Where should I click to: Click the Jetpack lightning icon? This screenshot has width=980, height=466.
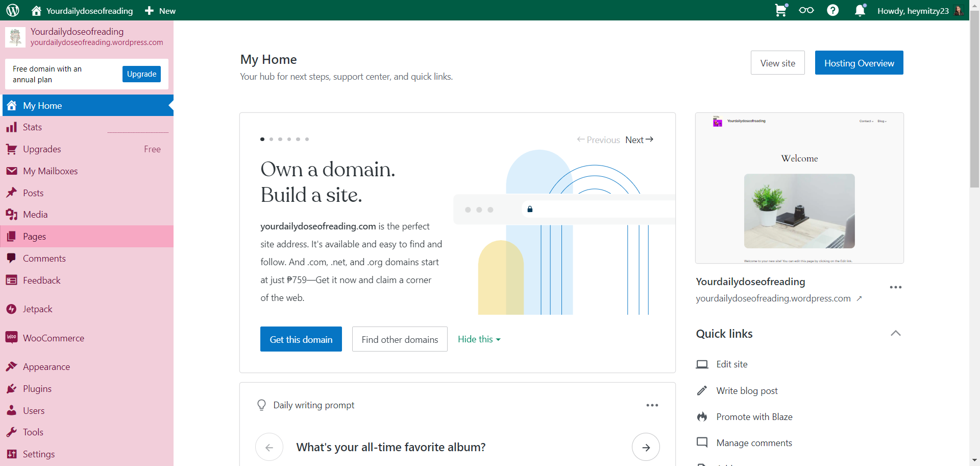(x=11, y=309)
